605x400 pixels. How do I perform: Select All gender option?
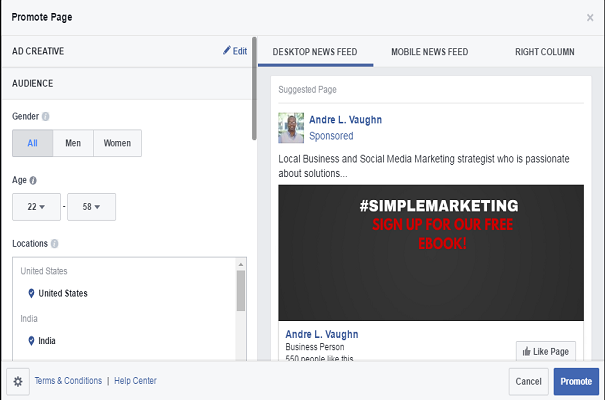pyautogui.click(x=32, y=143)
